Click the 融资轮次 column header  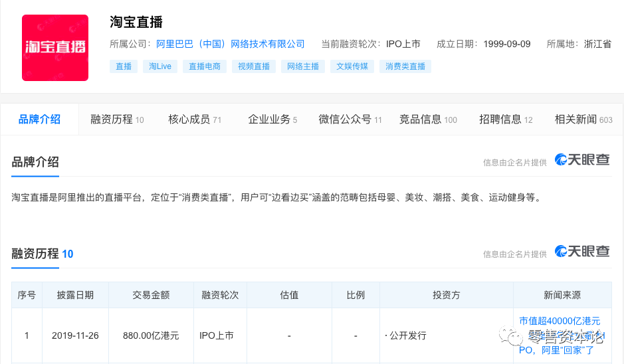click(x=220, y=295)
